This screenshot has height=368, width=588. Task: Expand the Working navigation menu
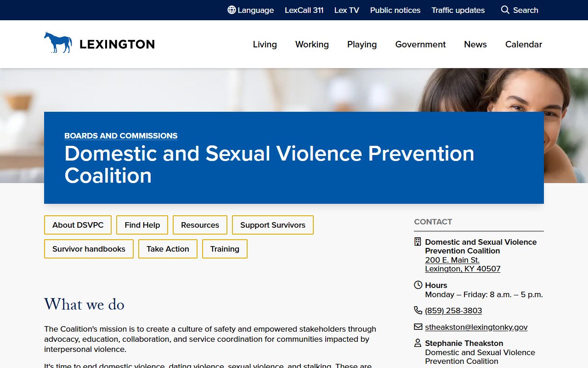pyautogui.click(x=312, y=44)
